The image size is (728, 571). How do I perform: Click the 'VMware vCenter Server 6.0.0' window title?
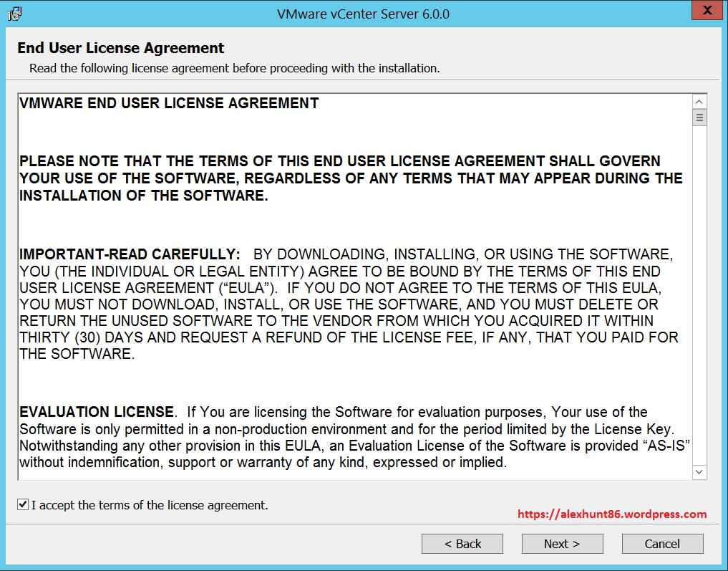[x=363, y=14]
